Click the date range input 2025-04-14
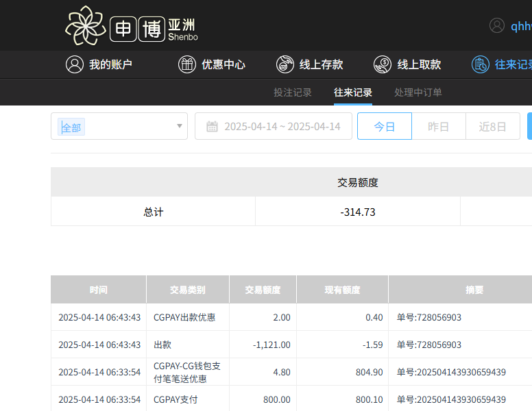This screenshot has height=411, width=532. (x=282, y=127)
